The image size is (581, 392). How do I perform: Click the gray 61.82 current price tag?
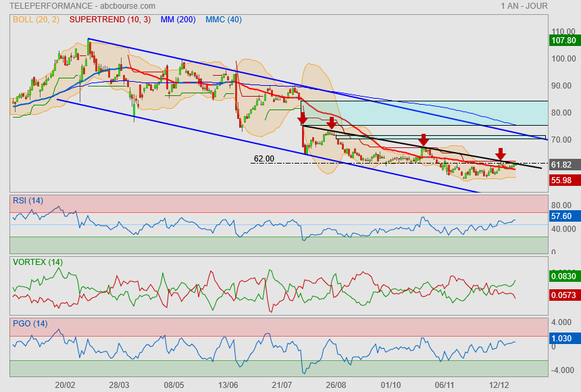563,165
